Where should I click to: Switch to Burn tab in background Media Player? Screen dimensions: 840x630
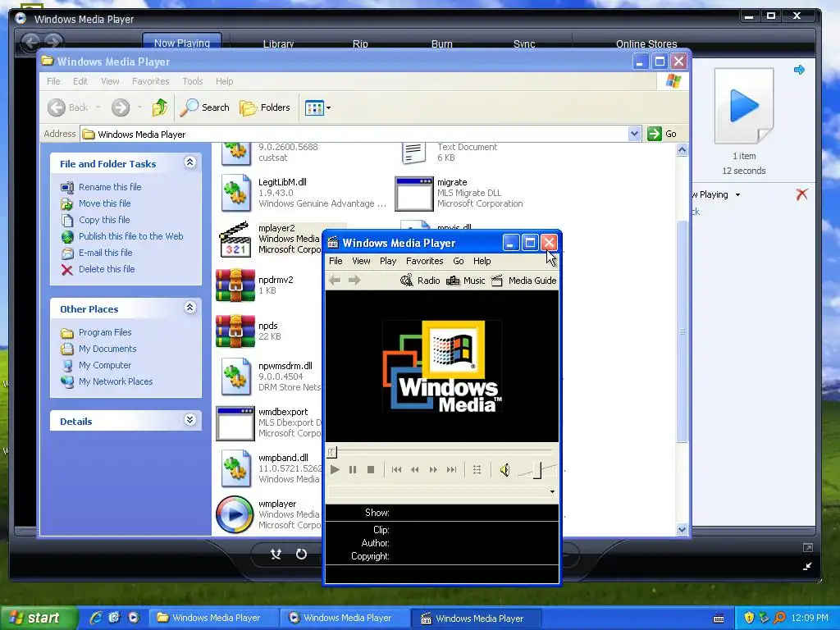[x=441, y=43]
